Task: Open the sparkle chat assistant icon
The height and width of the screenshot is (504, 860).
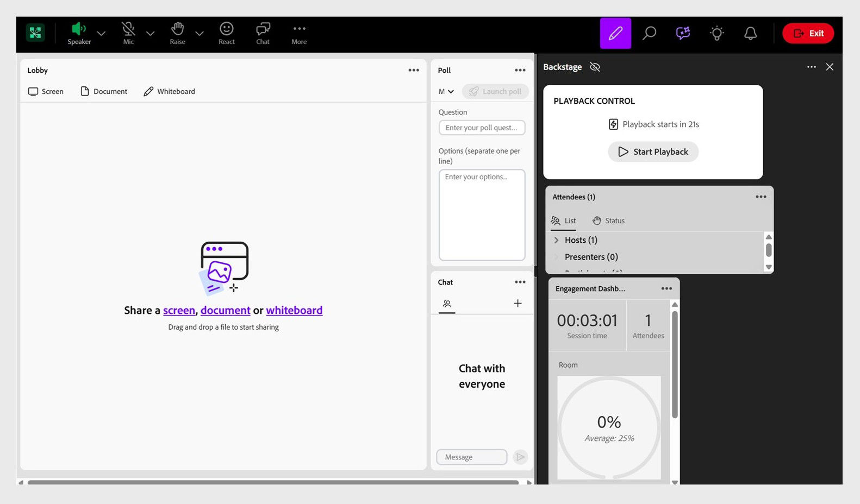Action: tap(683, 33)
